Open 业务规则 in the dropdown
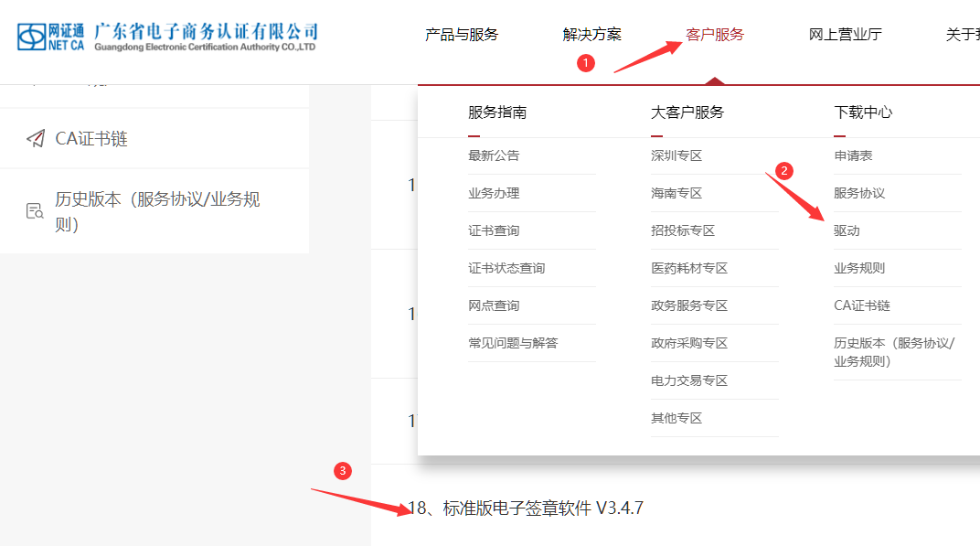The height and width of the screenshot is (546, 980). click(859, 268)
